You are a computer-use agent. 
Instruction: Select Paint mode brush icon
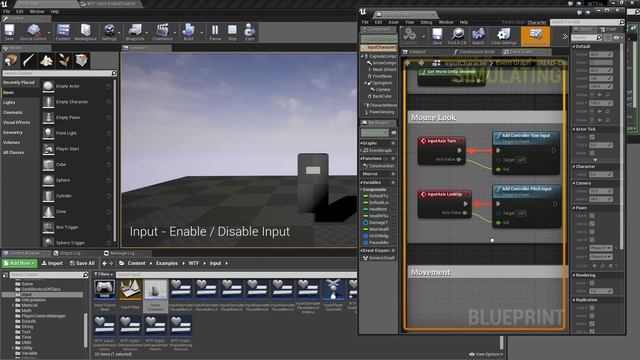coord(29,60)
